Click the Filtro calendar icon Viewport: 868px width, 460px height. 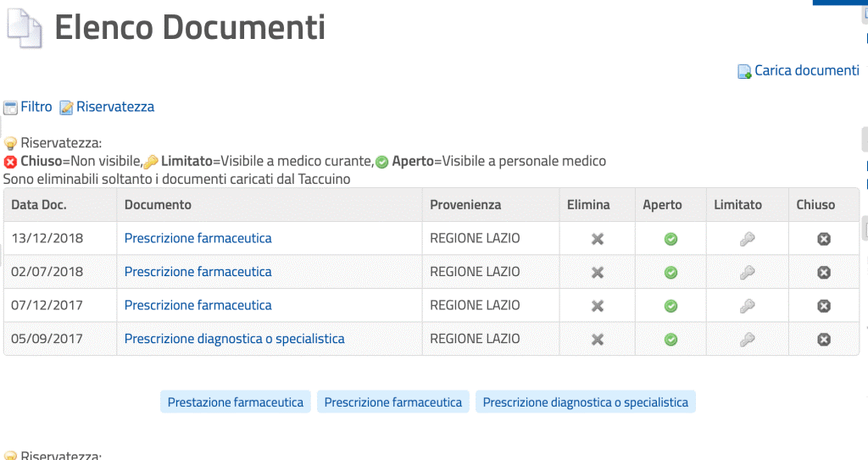(x=10, y=108)
